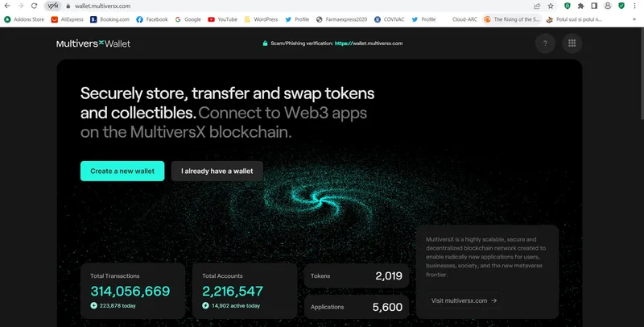Screen dimensions: 644x327
Task: Bookmark this page with the star icon
Action: pos(551,6)
